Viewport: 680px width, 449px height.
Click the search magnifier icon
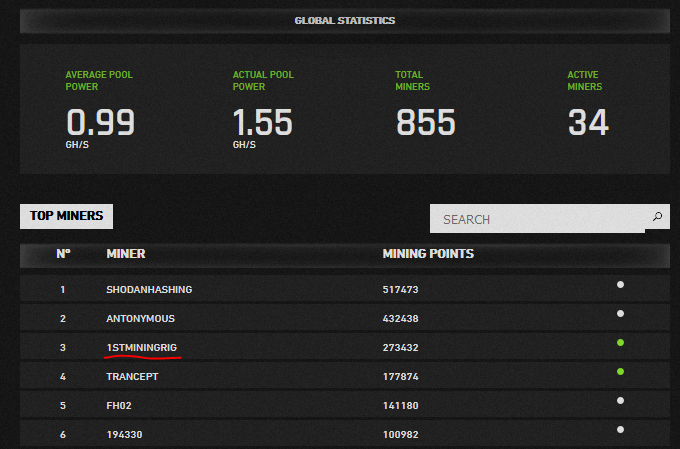tap(657, 216)
